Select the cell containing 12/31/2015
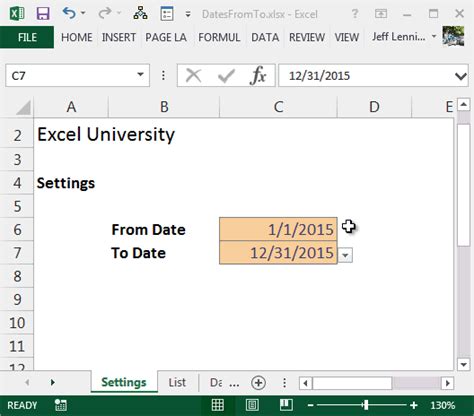474x416 pixels. 278,253
